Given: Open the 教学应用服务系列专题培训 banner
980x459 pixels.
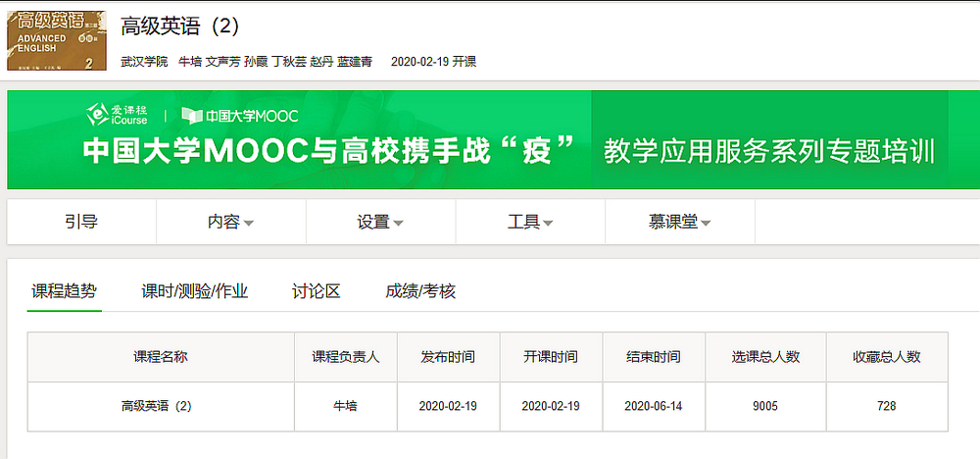Looking at the screenshot, I should (x=769, y=152).
